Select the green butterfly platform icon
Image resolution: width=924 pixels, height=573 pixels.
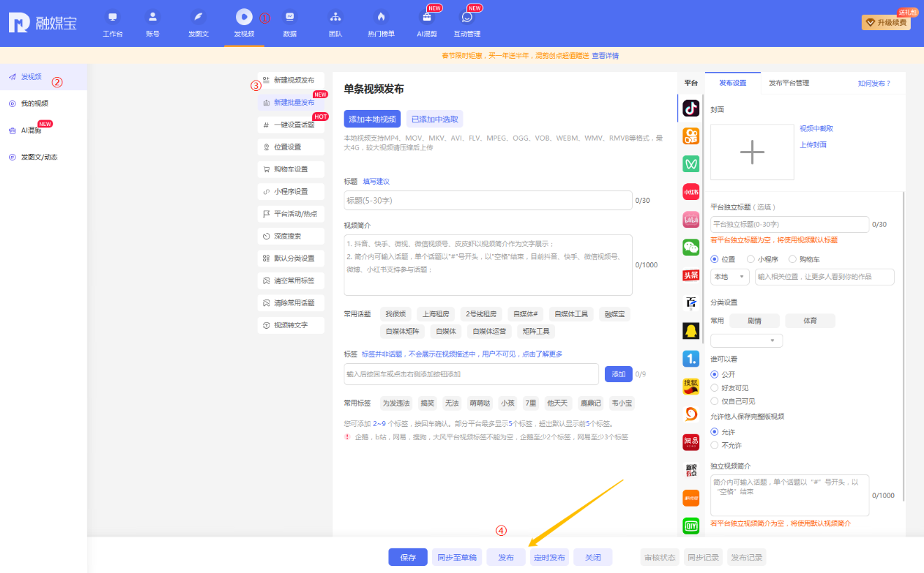[691, 164]
